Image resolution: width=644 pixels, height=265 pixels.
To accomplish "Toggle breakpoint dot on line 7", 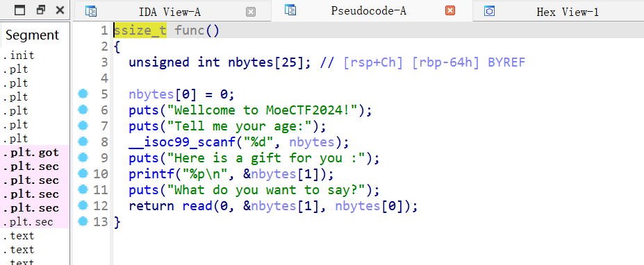I will pos(83,126).
